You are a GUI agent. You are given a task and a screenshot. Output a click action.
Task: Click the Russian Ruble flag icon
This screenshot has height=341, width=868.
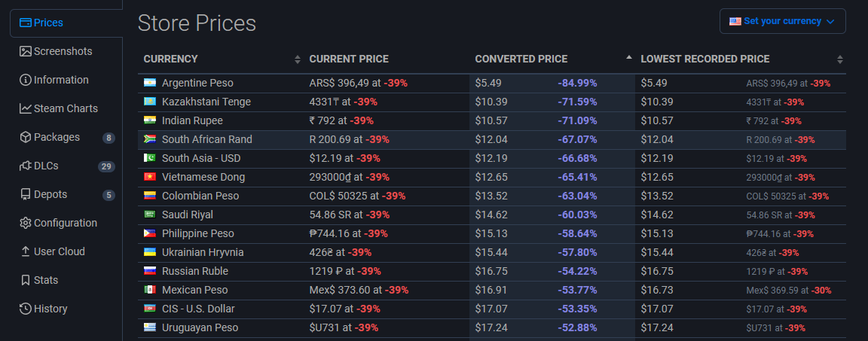click(x=149, y=271)
